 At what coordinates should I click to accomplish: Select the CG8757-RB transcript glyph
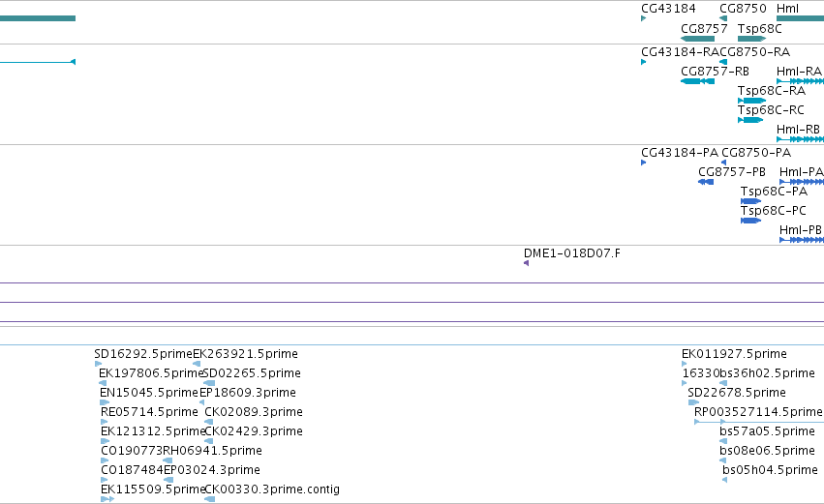pyautogui.click(x=697, y=81)
